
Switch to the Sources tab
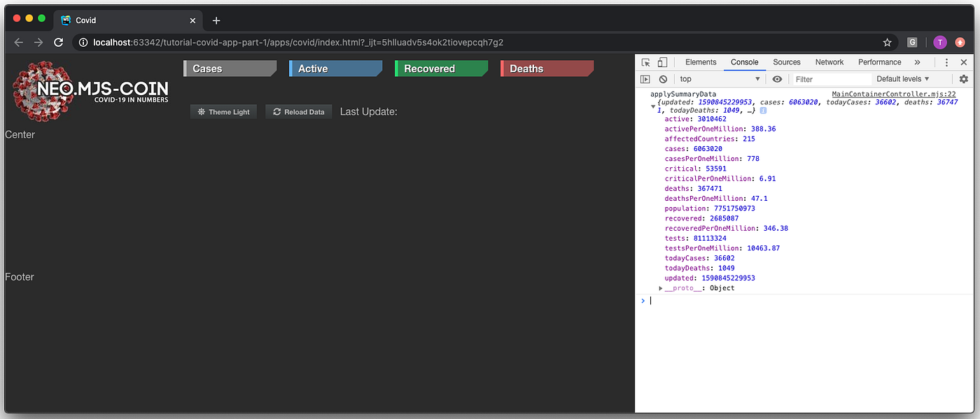point(786,62)
